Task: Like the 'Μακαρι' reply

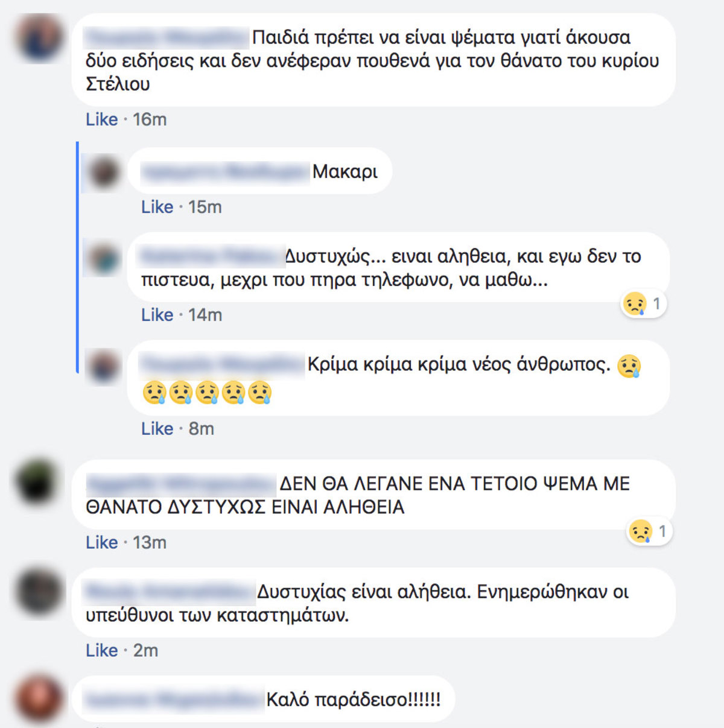Action: pos(157,207)
